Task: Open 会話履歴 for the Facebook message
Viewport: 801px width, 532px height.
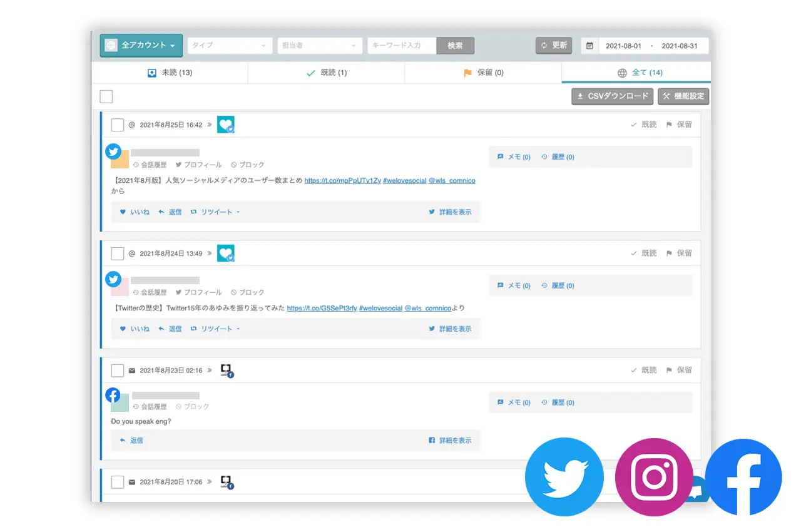Action: coord(150,407)
